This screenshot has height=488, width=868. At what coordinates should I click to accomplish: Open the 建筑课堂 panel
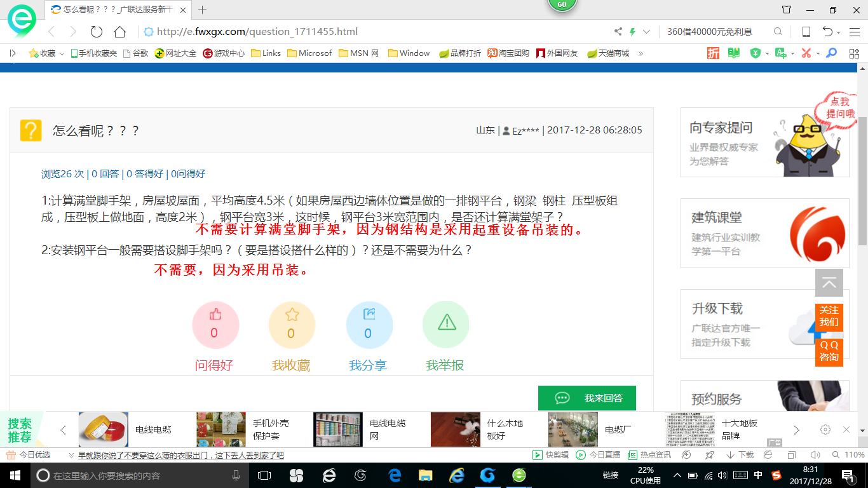[x=764, y=233]
